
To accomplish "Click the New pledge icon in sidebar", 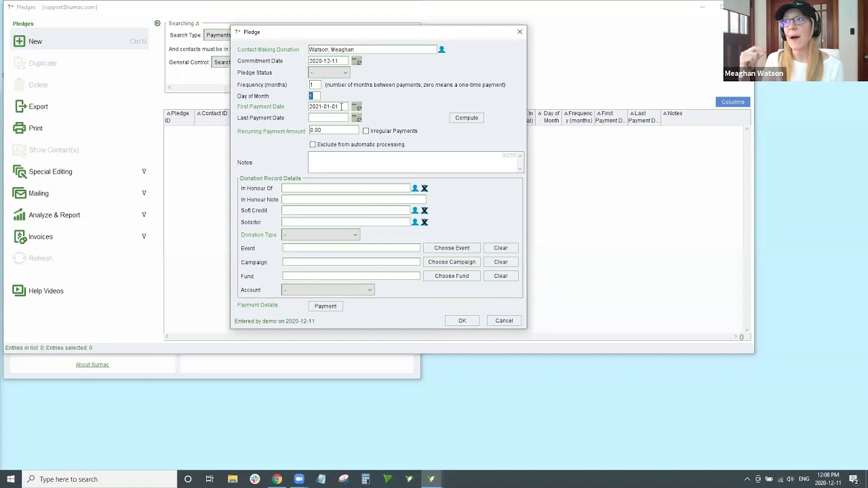I will [20, 41].
